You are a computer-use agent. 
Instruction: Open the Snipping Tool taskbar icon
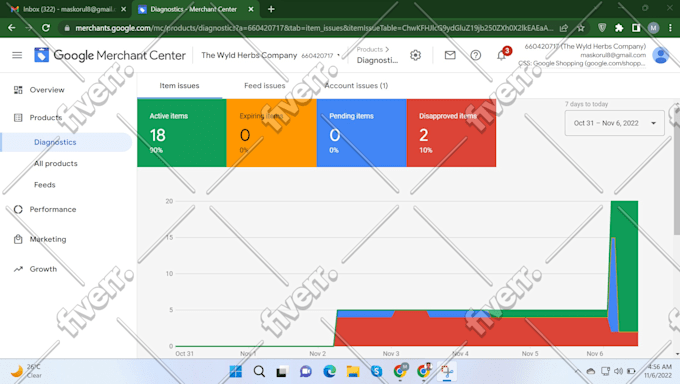tap(447, 371)
